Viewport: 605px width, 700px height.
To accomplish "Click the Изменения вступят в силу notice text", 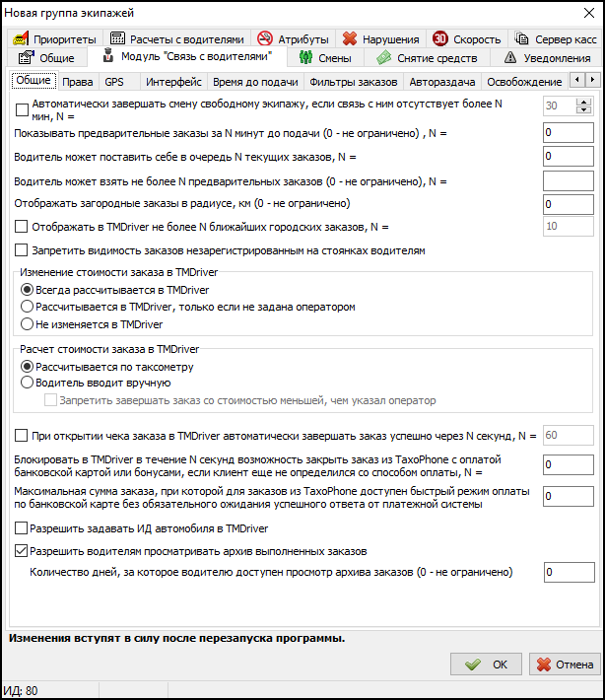I will 176,639.
